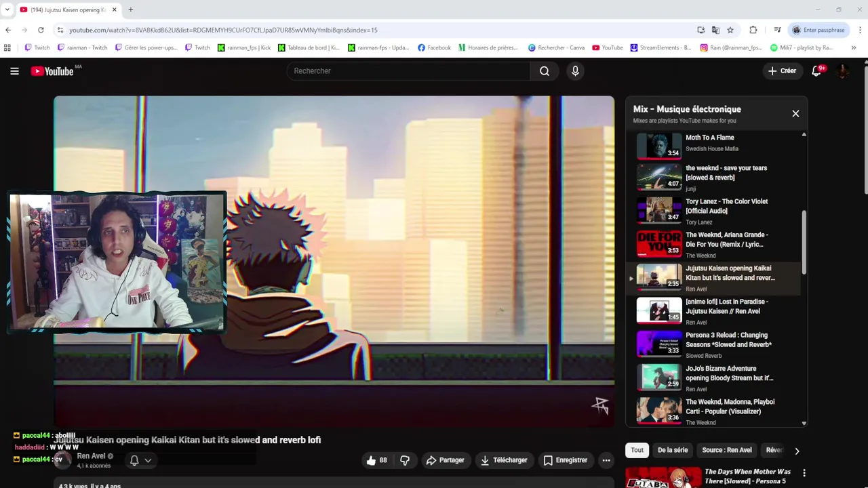868x488 pixels.
Task: Open the YouTube guide hamburger menu
Action: pyautogui.click(x=14, y=70)
